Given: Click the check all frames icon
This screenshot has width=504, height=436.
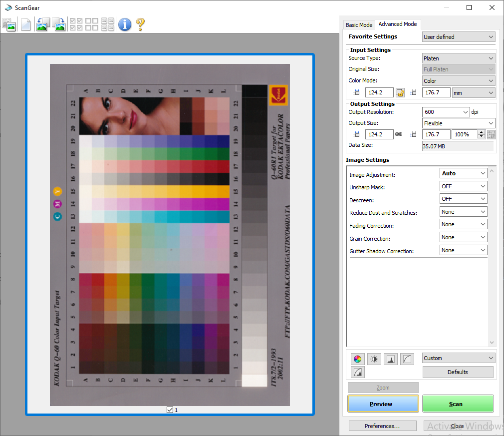Looking at the screenshot, I should pos(76,24).
